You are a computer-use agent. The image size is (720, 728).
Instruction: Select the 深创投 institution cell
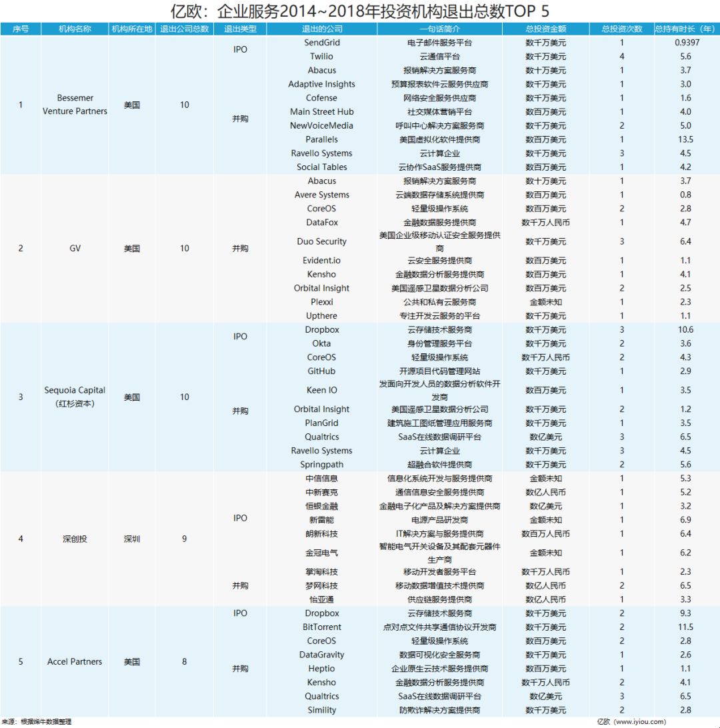click(75, 539)
